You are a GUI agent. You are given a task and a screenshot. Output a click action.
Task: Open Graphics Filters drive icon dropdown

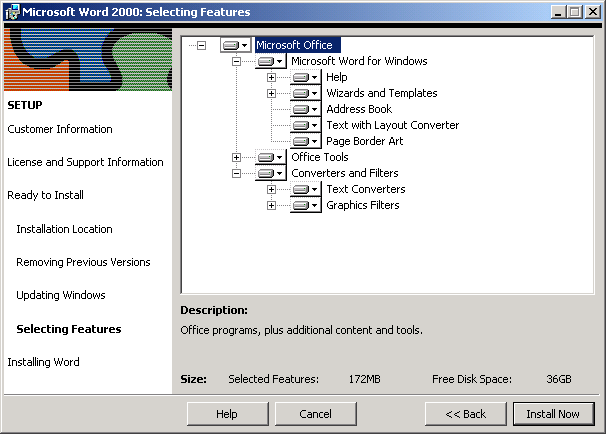tap(306, 205)
